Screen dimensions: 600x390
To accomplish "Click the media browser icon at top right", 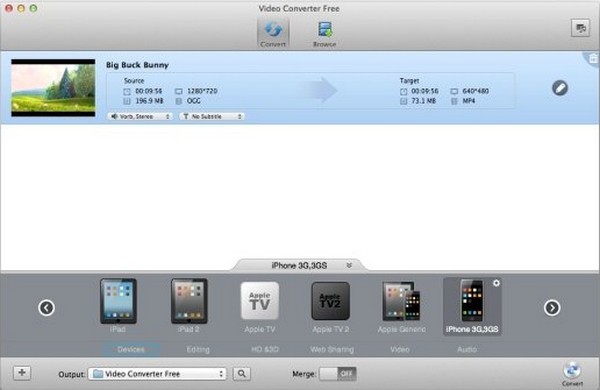I will coord(580,28).
